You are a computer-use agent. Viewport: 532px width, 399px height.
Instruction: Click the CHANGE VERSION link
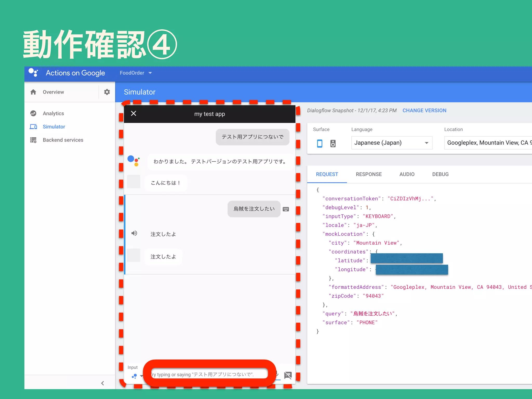(424, 111)
